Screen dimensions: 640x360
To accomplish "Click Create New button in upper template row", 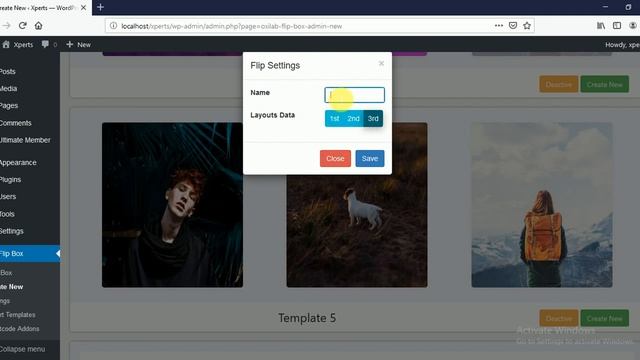I will coord(604,84).
